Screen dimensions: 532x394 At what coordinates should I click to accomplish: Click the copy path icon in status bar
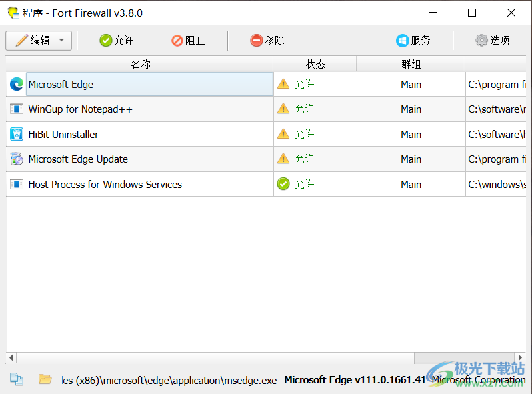[x=17, y=379]
